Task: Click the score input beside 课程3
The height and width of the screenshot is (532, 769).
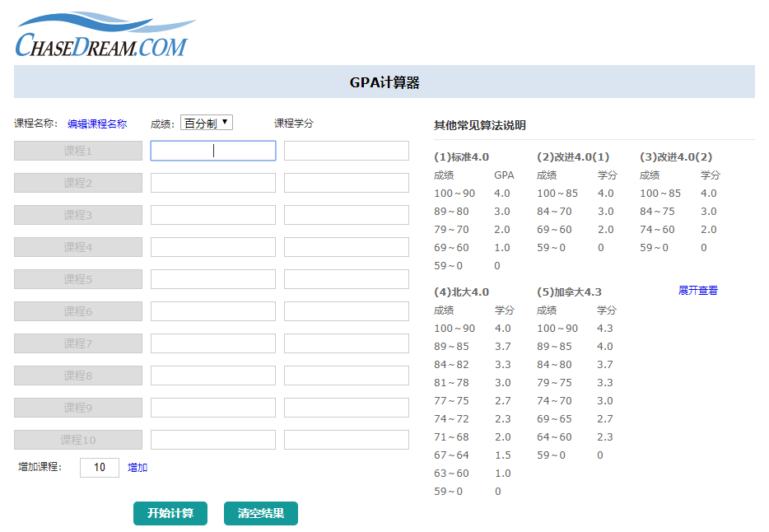Action: [x=212, y=214]
